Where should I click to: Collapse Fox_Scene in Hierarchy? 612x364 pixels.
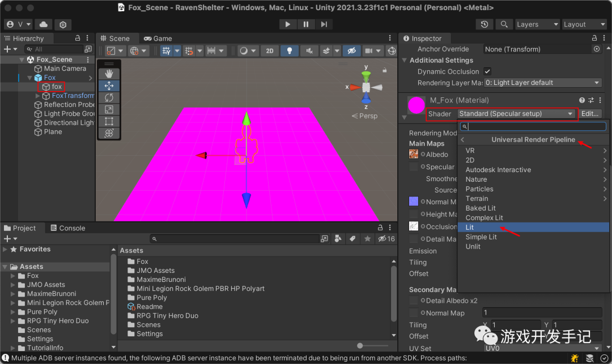[x=22, y=59]
